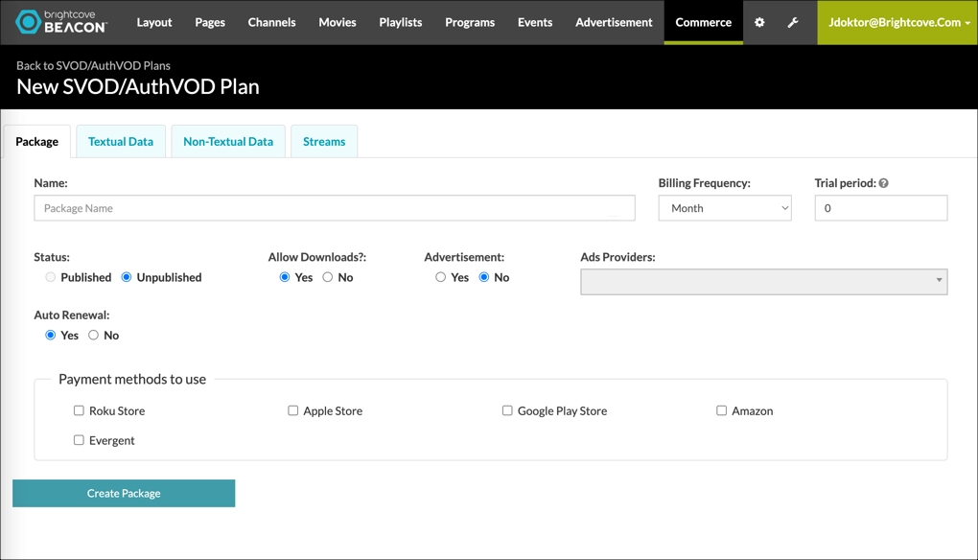The height and width of the screenshot is (560, 978).
Task: Switch to the Textual Data tab
Action: (x=121, y=142)
